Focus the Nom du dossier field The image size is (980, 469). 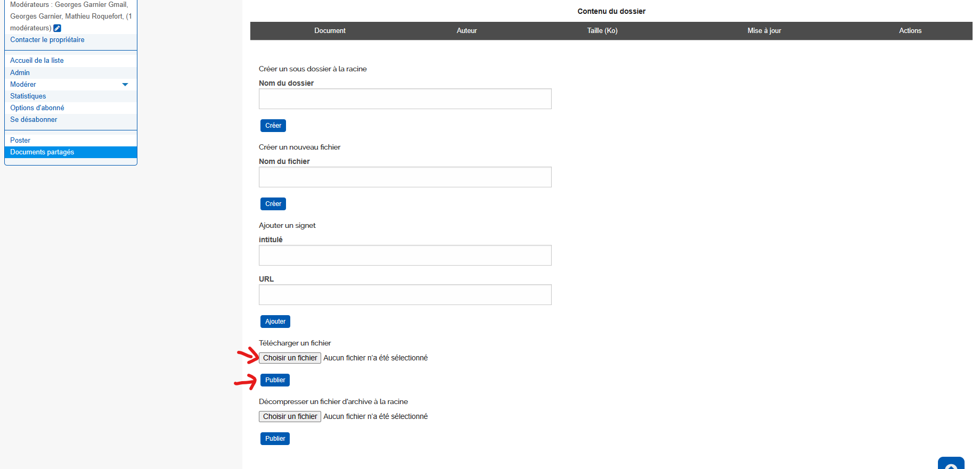point(405,99)
